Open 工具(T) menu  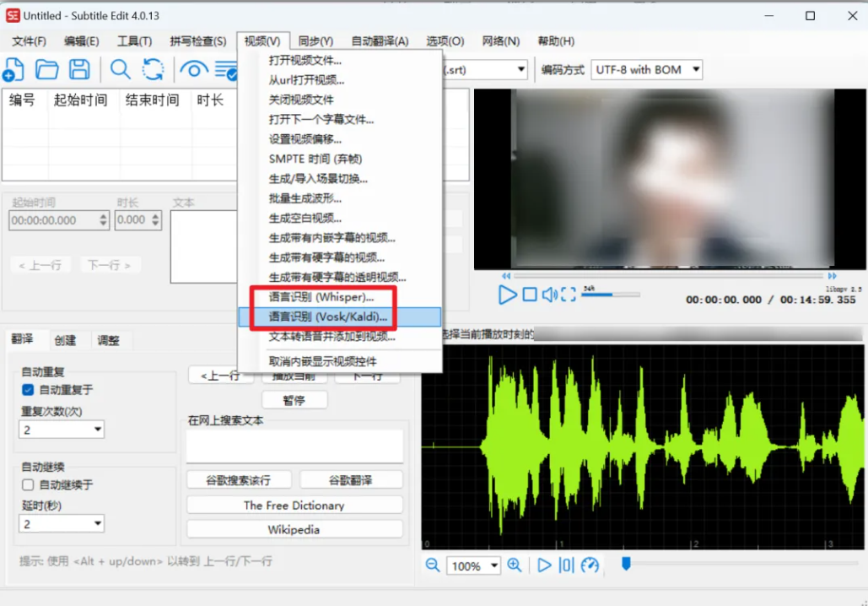134,41
